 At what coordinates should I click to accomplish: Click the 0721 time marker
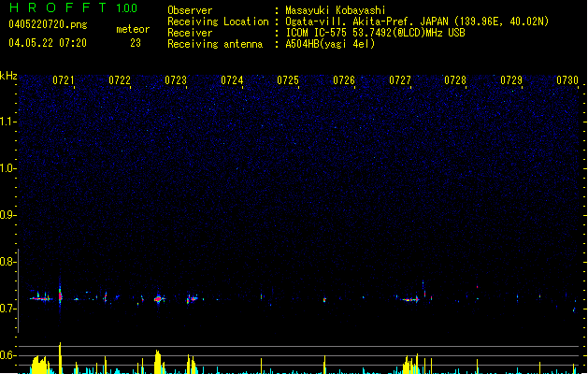64,80
